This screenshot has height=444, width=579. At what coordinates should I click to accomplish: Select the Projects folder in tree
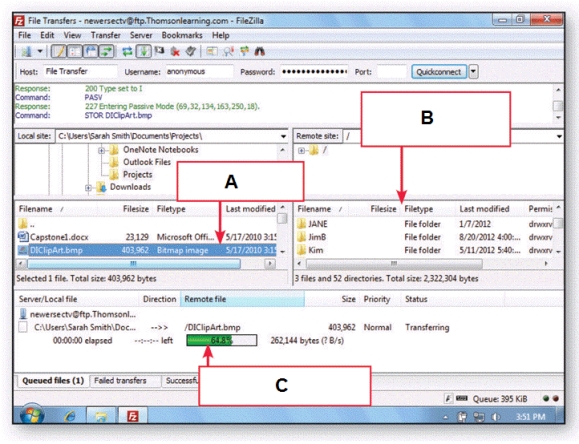click(x=137, y=174)
